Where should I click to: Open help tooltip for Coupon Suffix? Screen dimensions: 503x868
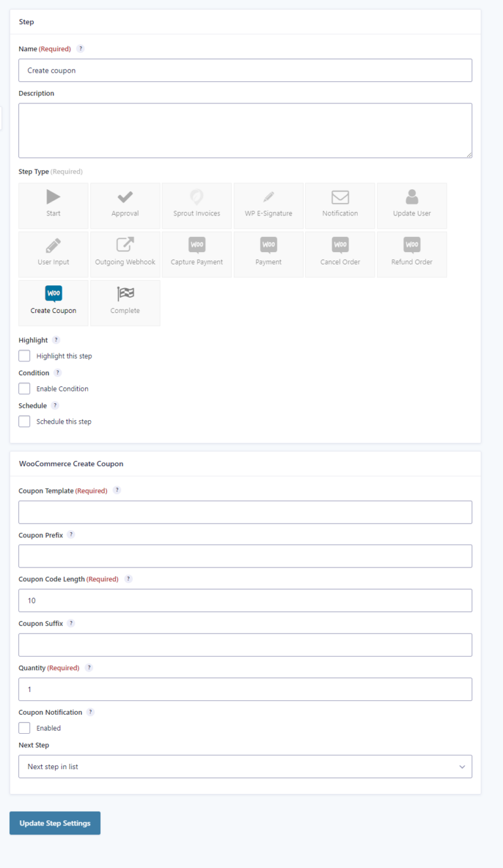point(71,623)
